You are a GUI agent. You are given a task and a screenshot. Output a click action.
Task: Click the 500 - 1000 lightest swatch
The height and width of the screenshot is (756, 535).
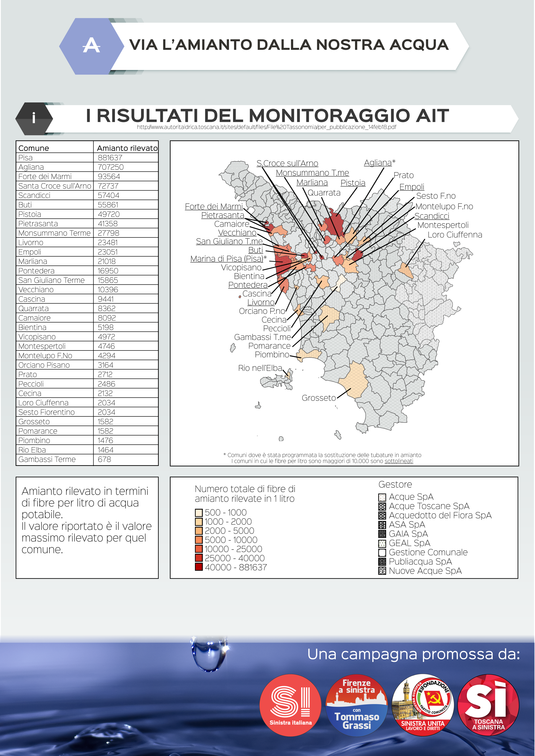[199, 513]
